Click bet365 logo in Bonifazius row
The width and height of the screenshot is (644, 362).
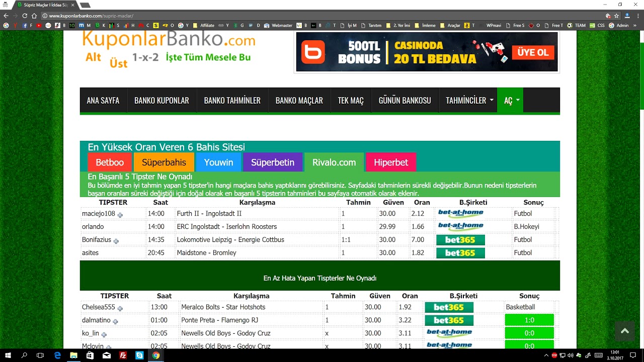pyautogui.click(x=460, y=240)
